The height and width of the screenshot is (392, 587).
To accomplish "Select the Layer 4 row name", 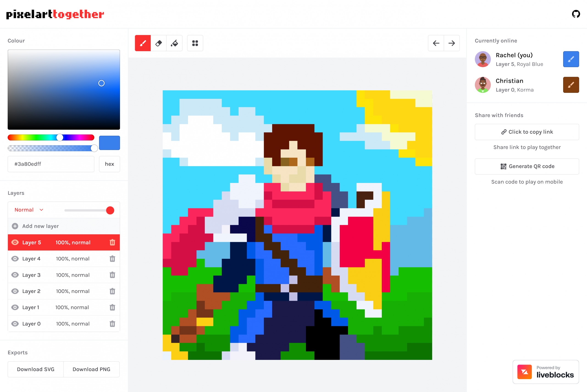I will pos(31,259).
